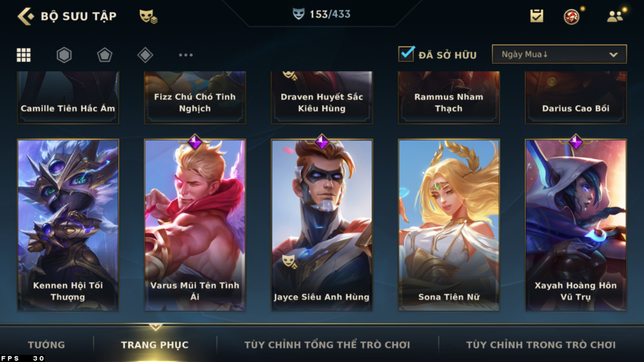Select the Kennen Hội Tối Thượng skin
The height and width of the screenshot is (362, 644).
click(x=68, y=225)
